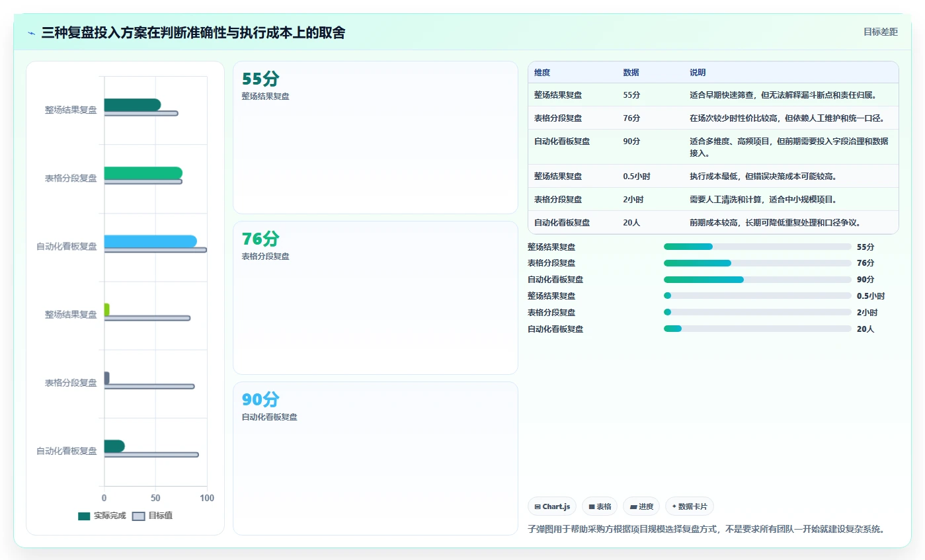The image size is (925, 560).
Task: Click the description starting 执行成本最低
Action: pyautogui.click(x=763, y=177)
